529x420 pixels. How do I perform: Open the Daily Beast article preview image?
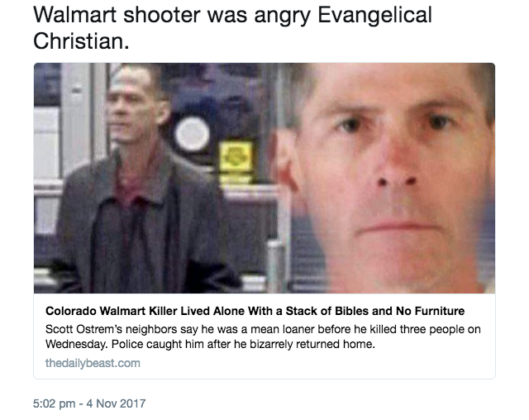[x=264, y=178]
